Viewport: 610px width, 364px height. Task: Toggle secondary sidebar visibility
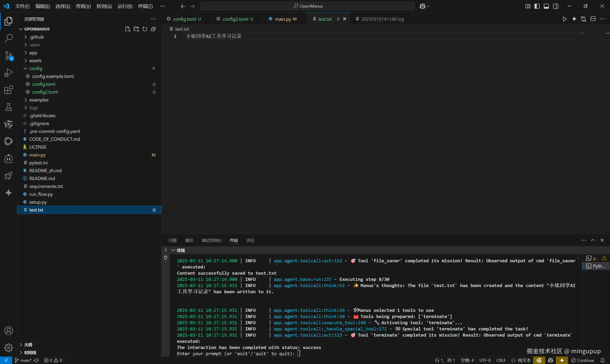click(555, 6)
